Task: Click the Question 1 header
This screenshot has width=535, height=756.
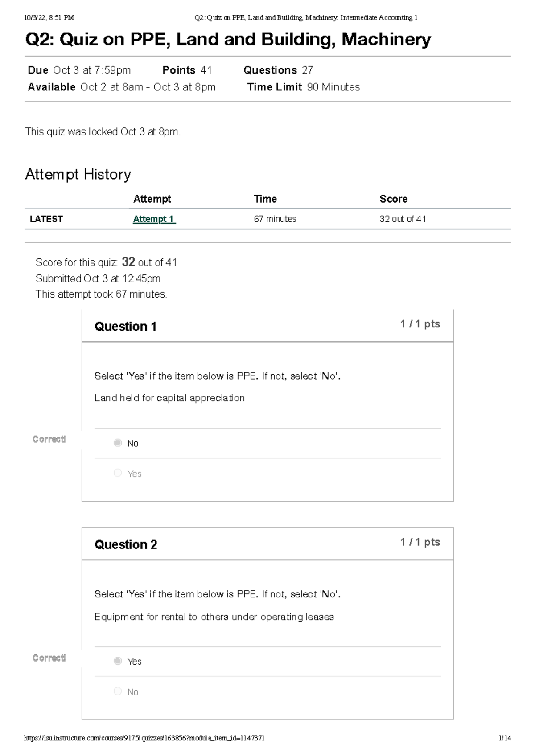Action: coord(126,327)
